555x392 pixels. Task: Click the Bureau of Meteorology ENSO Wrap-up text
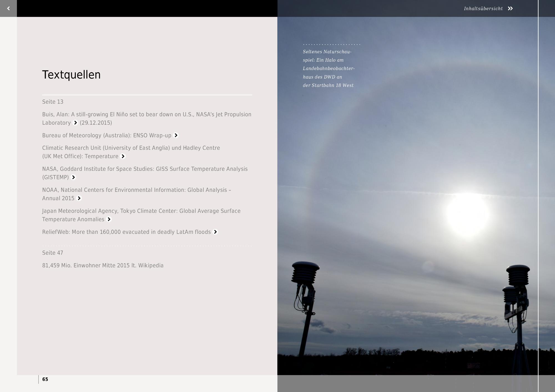coord(107,136)
